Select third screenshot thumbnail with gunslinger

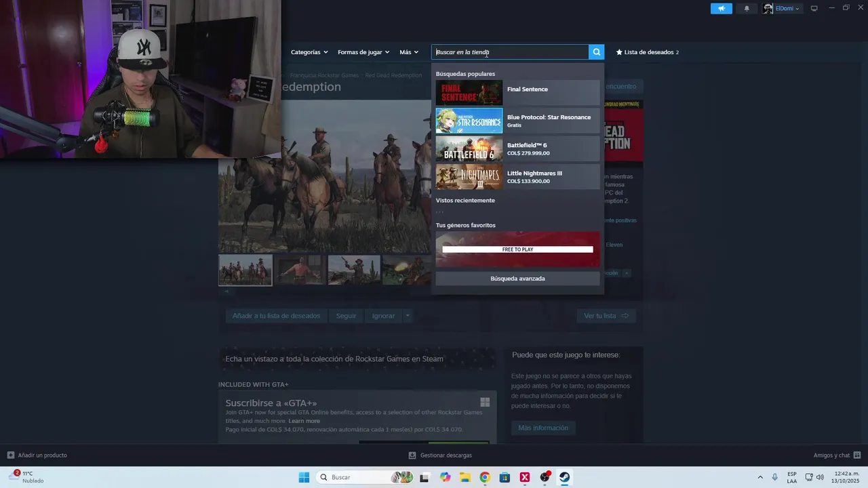354,270
